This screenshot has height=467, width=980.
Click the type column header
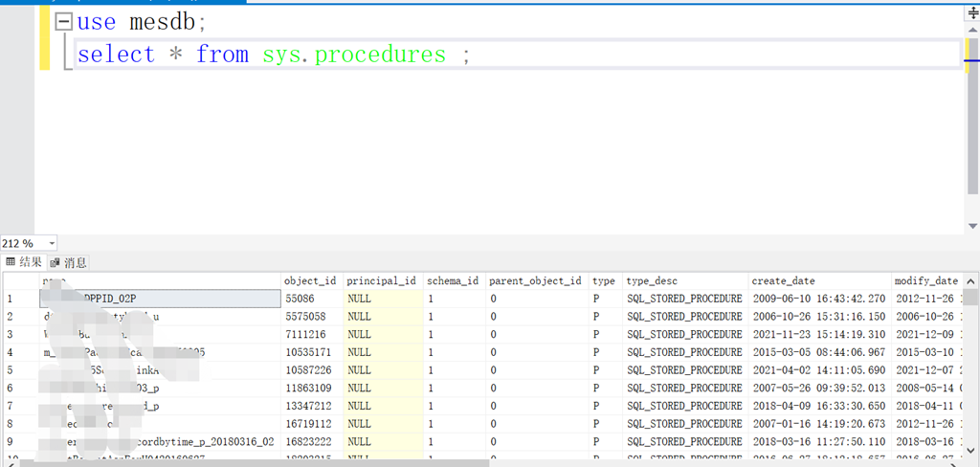[x=605, y=281]
